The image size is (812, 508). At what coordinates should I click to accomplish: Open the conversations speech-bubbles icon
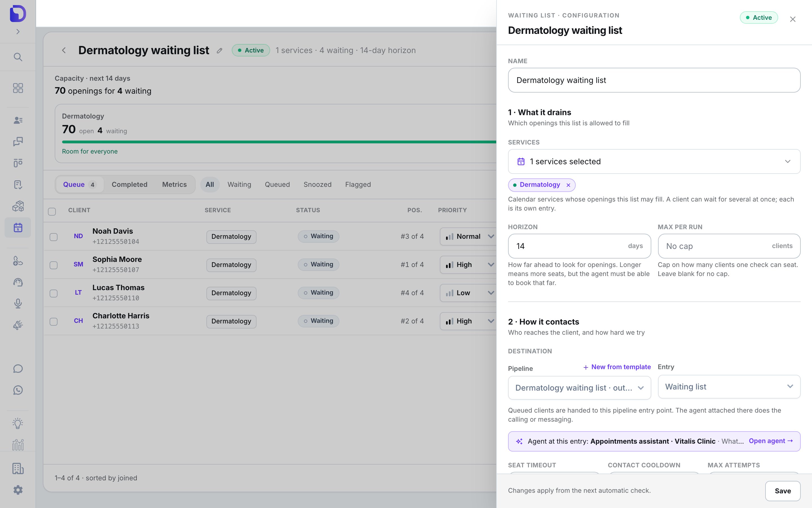(18, 141)
